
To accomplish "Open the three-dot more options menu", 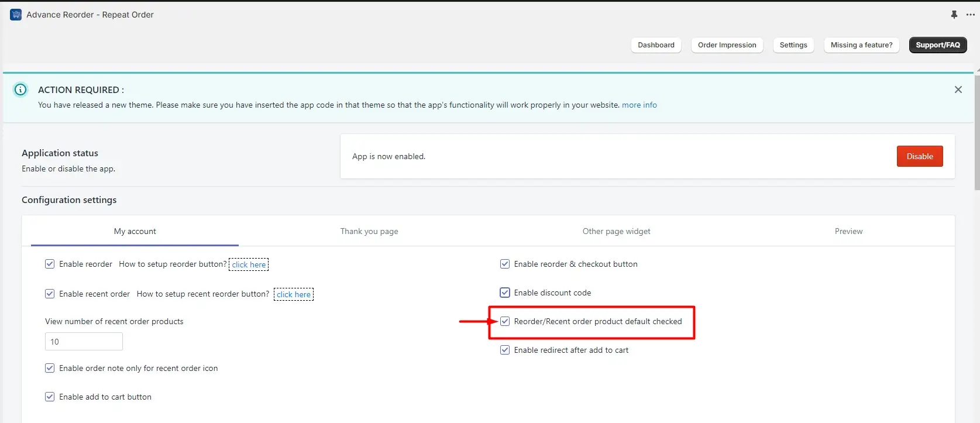I will 971,15.
